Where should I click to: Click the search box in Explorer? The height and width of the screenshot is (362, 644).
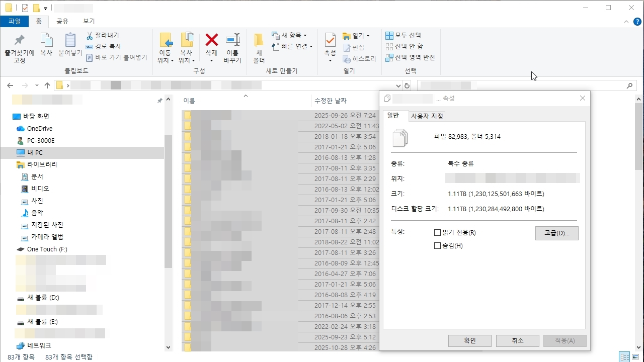coord(526,85)
